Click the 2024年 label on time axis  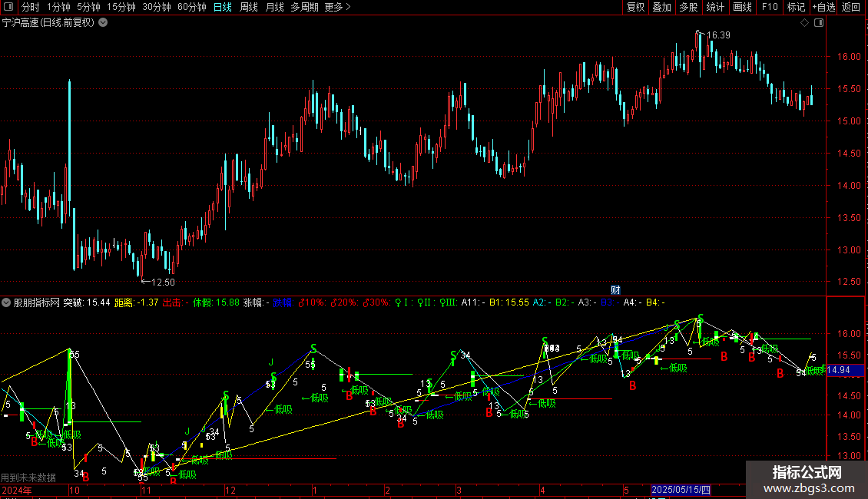[x=17, y=490]
